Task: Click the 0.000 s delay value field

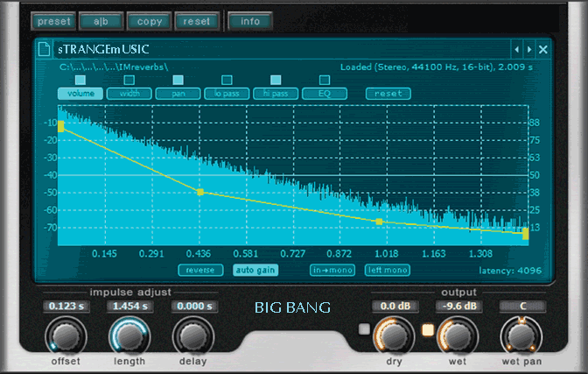Action: pos(194,307)
